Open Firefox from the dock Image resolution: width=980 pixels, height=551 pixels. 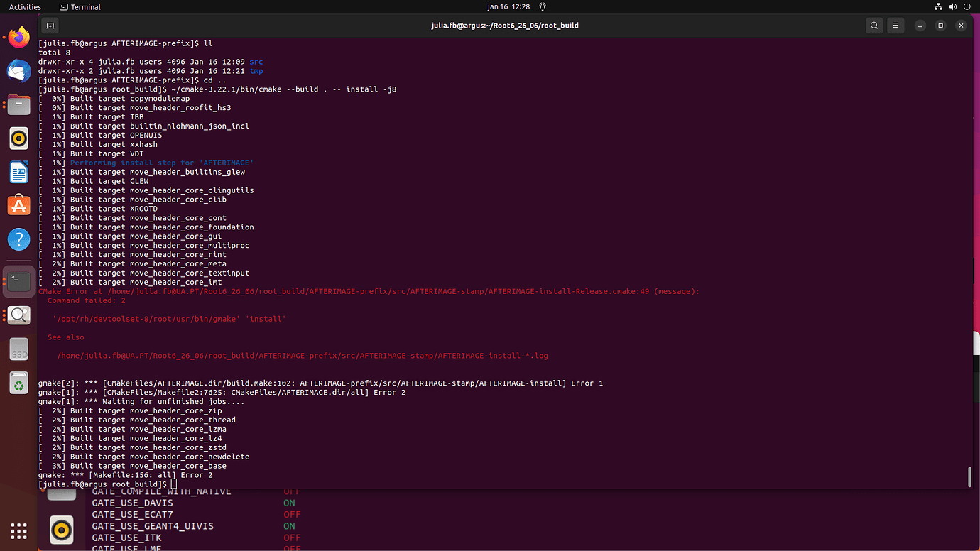[x=18, y=38]
